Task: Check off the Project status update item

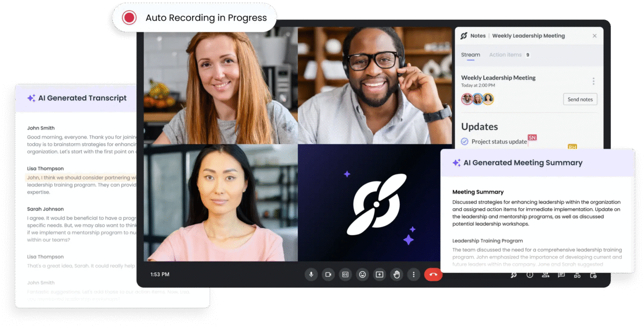Action: pos(466,142)
